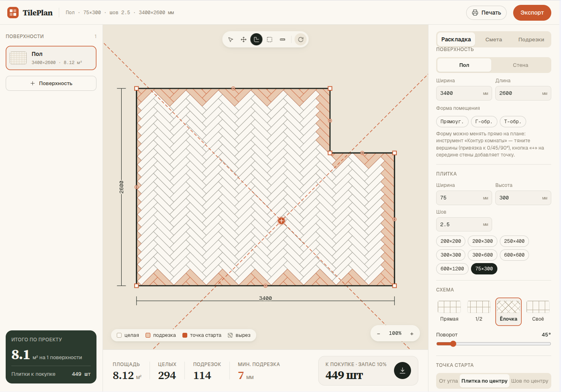The height and width of the screenshot is (392, 561).
Task: Add point on the plan's top wall midpoint
Action: click(x=233, y=88)
